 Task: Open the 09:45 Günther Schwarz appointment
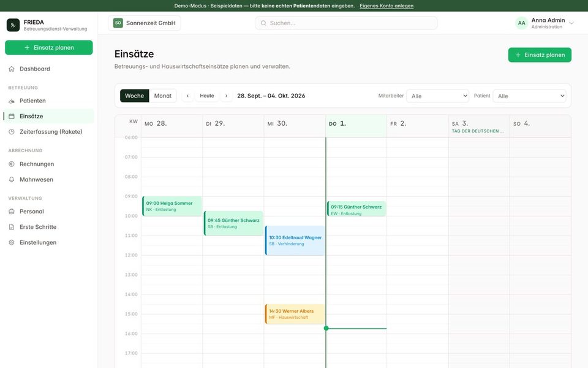(x=233, y=223)
